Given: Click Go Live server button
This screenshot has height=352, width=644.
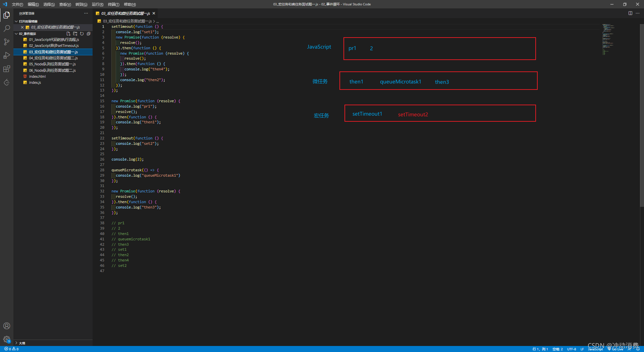Looking at the screenshot, I should [x=615, y=349].
